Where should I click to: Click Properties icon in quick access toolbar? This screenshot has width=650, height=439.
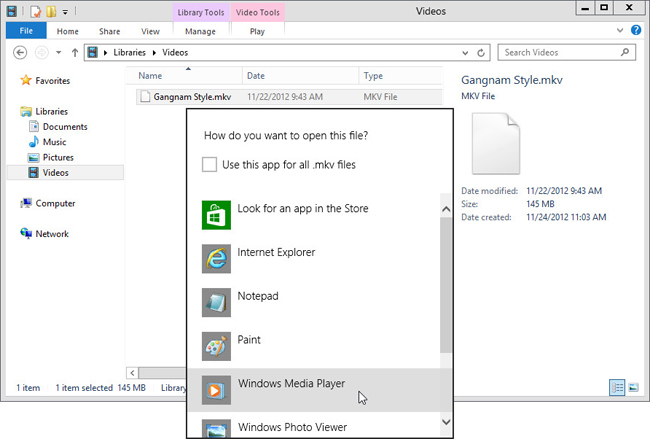(36, 11)
